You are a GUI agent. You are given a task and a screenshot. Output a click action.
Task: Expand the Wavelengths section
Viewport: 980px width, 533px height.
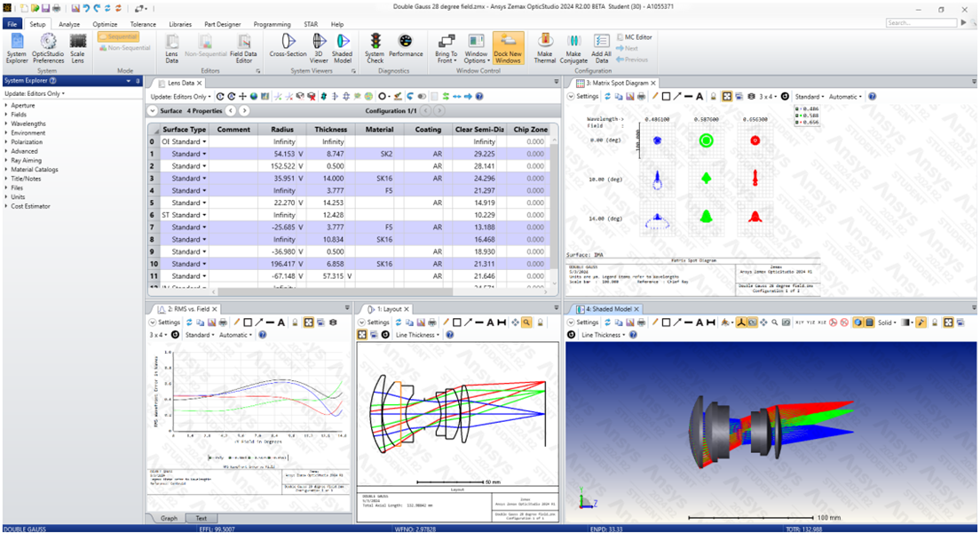pyautogui.click(x=28, y=123)
